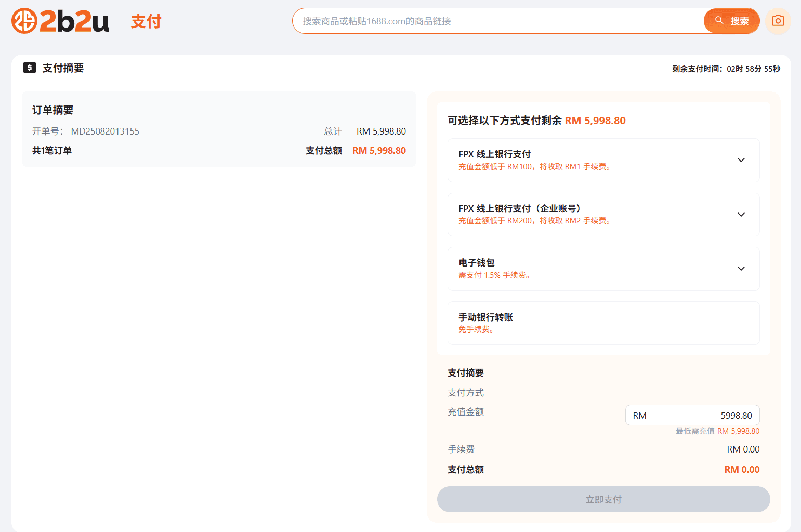Click order number MD25082013155
Screen dimensions: 801x532
coord(105,131)
